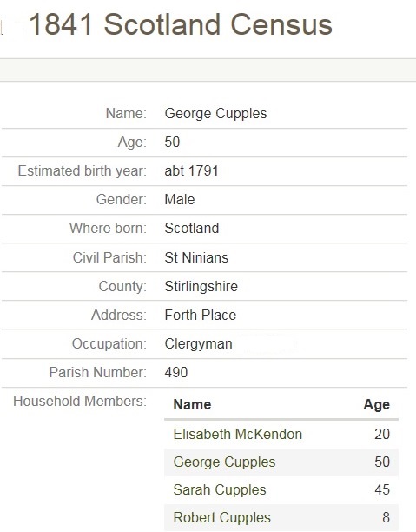Click the county value Stirlingshire
The image size is (416, 532).
pos(201,286)
